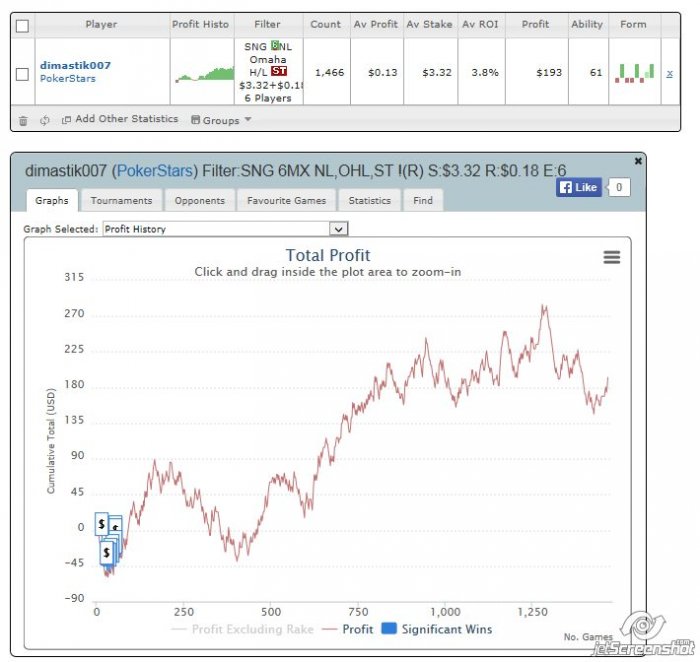This screenshot has height=662, width=700.
Task: Check the dimastik007 row checkbox
Action: 22,74
